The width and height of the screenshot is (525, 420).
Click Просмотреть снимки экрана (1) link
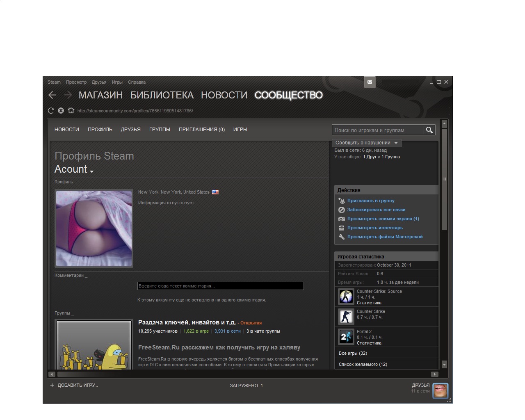point(383,219)
